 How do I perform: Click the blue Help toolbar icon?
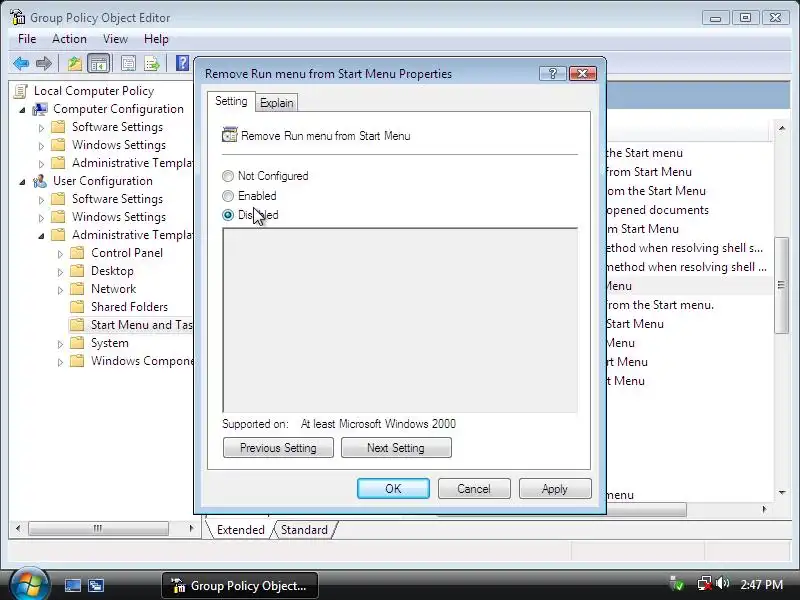pyautogui.click(x=182, y=63)
